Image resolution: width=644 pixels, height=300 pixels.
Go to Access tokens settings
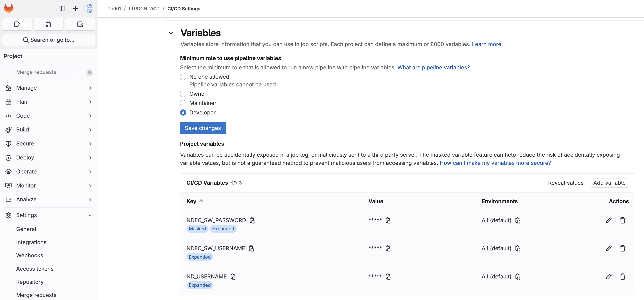tap(35, 269)
